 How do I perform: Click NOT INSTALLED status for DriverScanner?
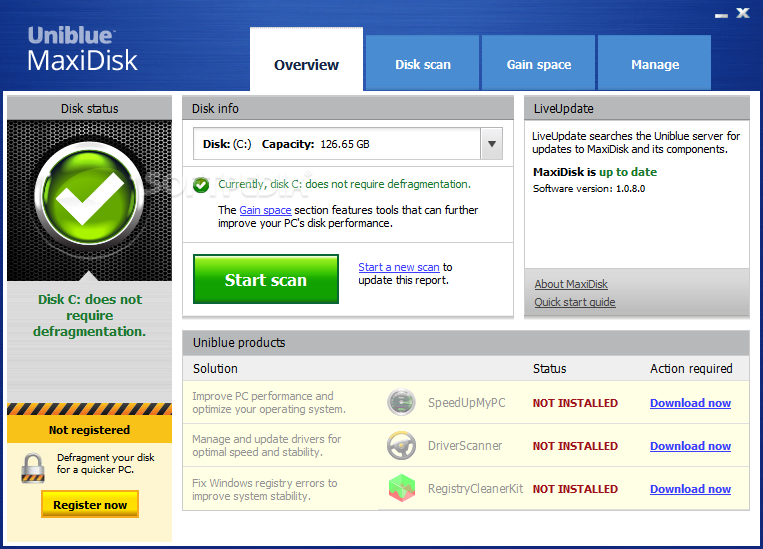(x=575, y=446)
